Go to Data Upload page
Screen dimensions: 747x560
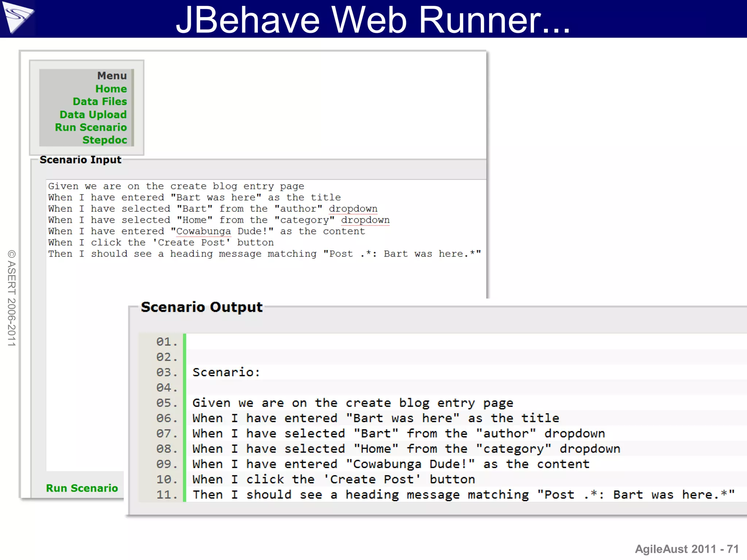coord(93,114)
